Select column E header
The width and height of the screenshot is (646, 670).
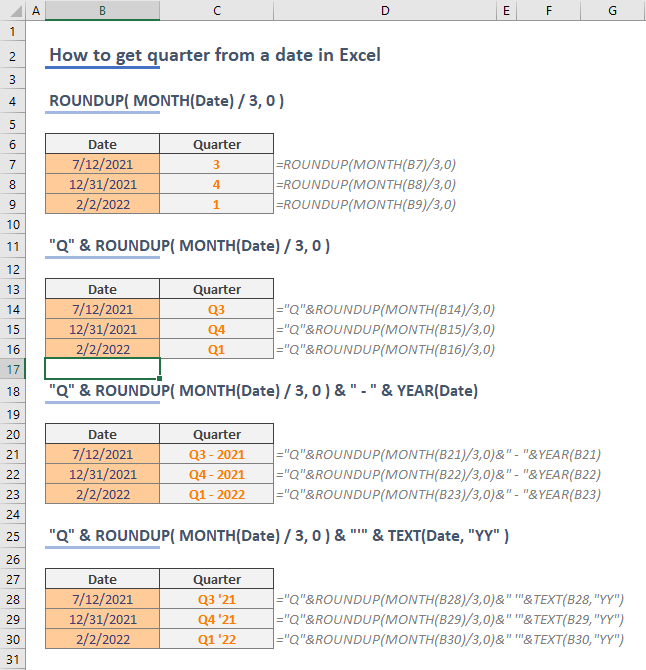[x=506, y=10]
